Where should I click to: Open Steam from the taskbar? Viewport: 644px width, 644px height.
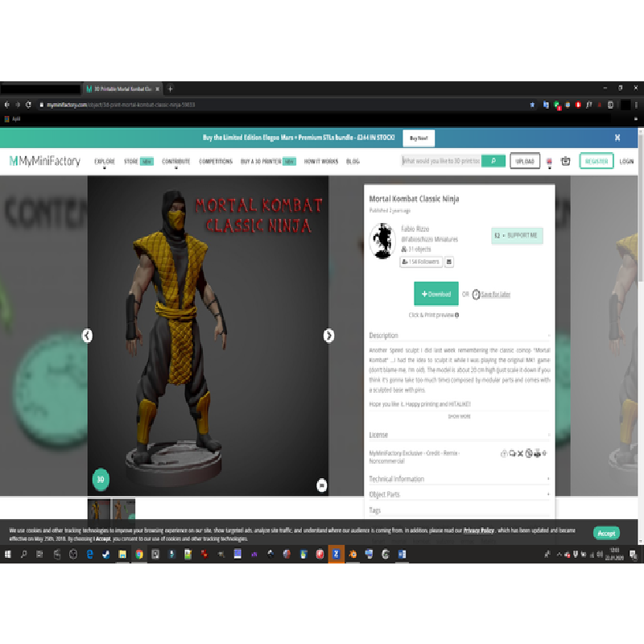point(106,555)
